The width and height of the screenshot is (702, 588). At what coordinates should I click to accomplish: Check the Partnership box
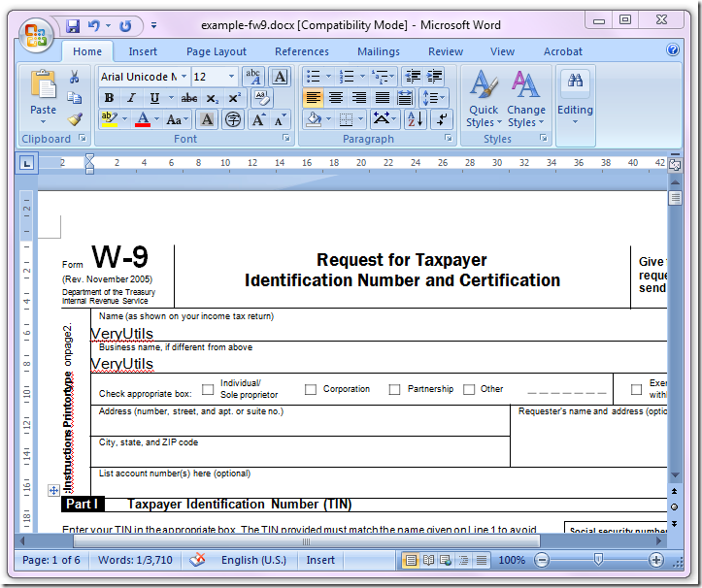[394, 389]
